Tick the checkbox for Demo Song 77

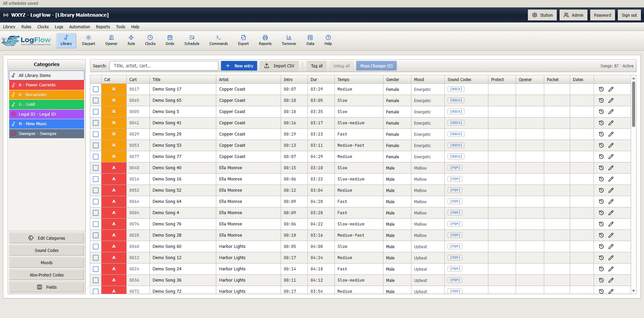(96, 157)
